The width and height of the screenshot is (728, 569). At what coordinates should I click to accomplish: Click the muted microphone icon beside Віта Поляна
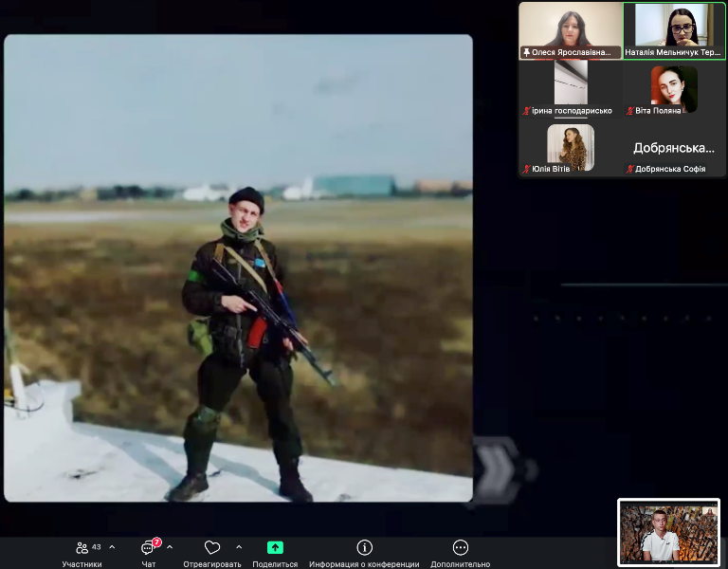point(630,111)
